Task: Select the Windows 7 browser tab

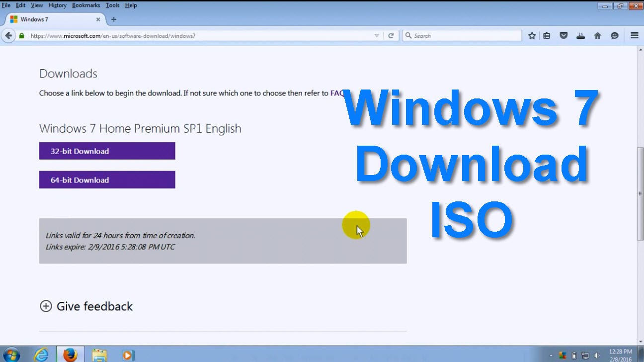Action: pyautogui.click(x=55, y=19)
